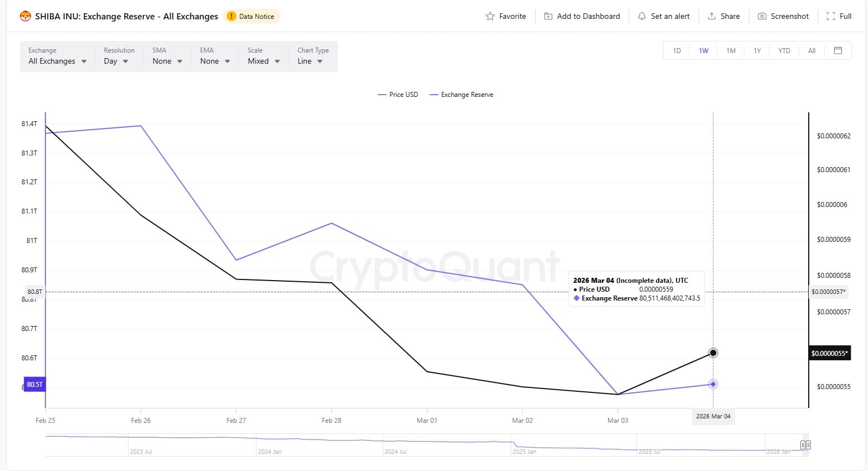This screenshot has width=868, height=471.
Task: Select the All time range button
Action: pyautogui.click(x=811, y=51)
